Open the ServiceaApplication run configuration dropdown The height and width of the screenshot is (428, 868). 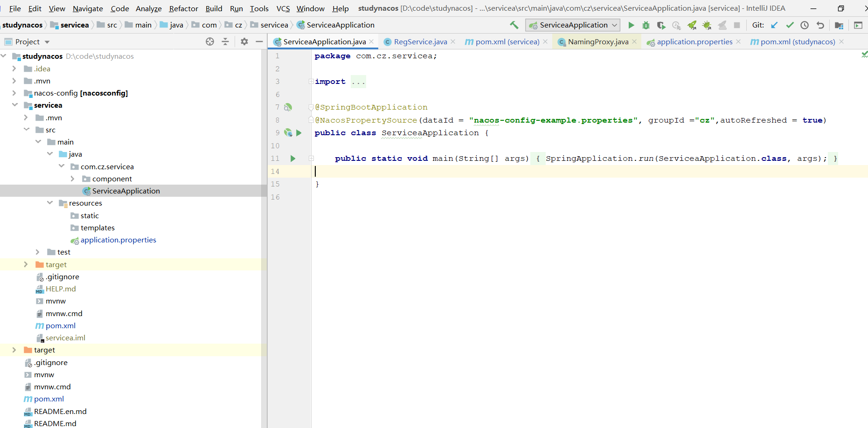(573, 25)
